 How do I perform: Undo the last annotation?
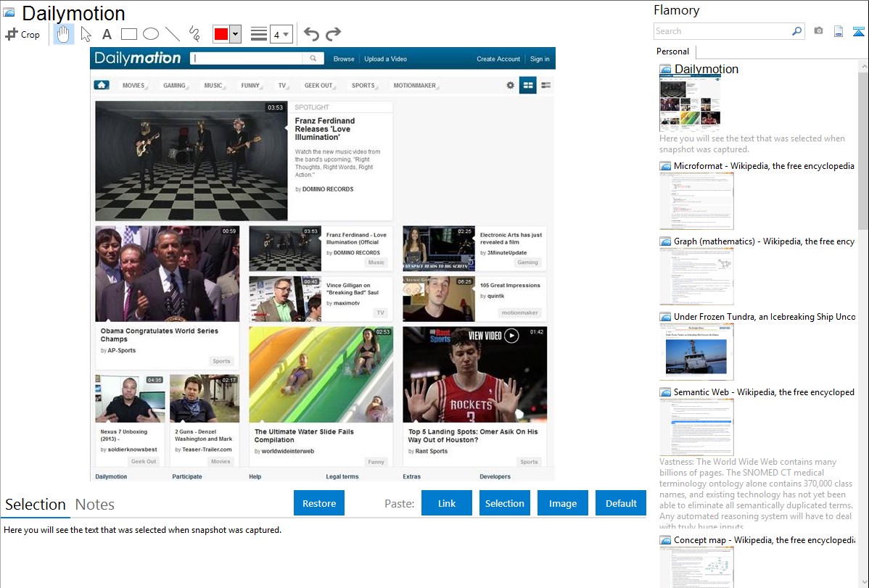tap(311, 34)
